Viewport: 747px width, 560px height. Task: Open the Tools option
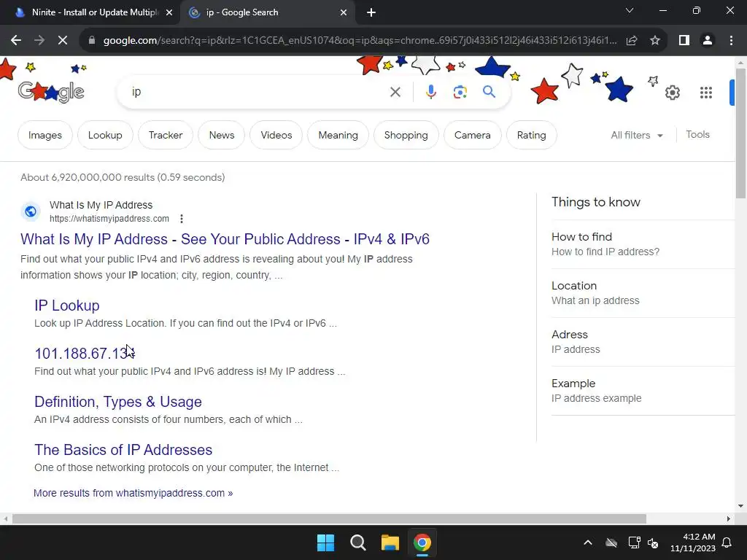(x=697, y=135)
